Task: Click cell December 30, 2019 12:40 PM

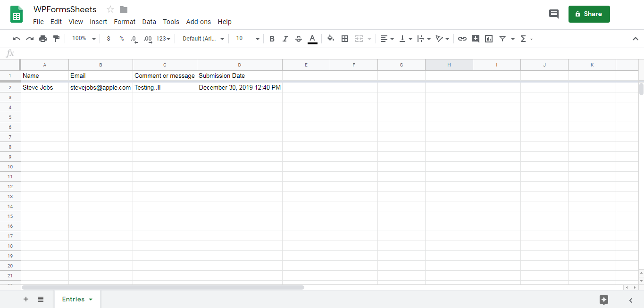Action: [x=240, y=87]
